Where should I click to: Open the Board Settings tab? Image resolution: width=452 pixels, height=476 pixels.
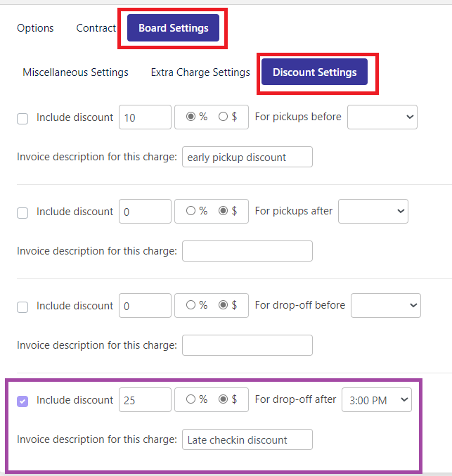coord(173,28)
